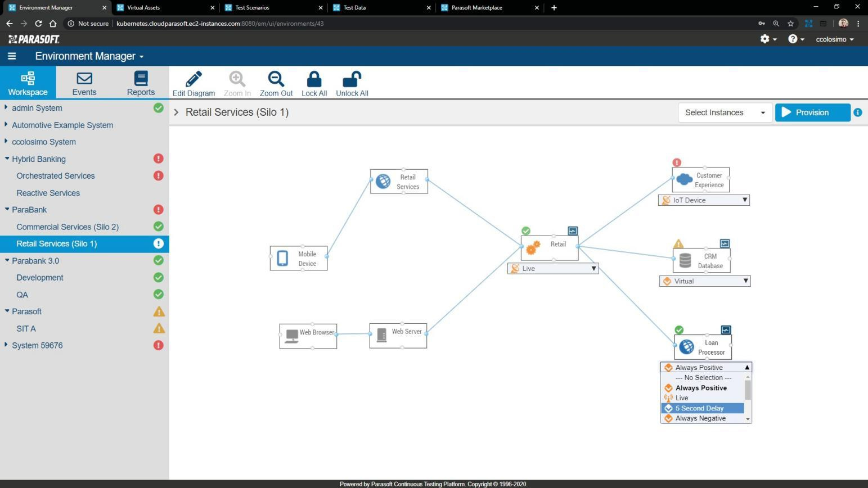Open the settings gear menu
This screenshot has width=868, height=488.
click(768, 39)
